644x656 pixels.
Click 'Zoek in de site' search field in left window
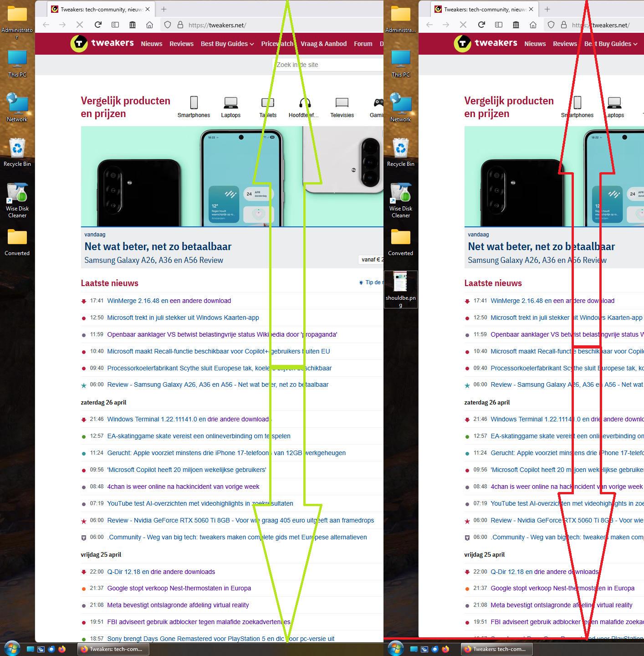click(328, 65)
